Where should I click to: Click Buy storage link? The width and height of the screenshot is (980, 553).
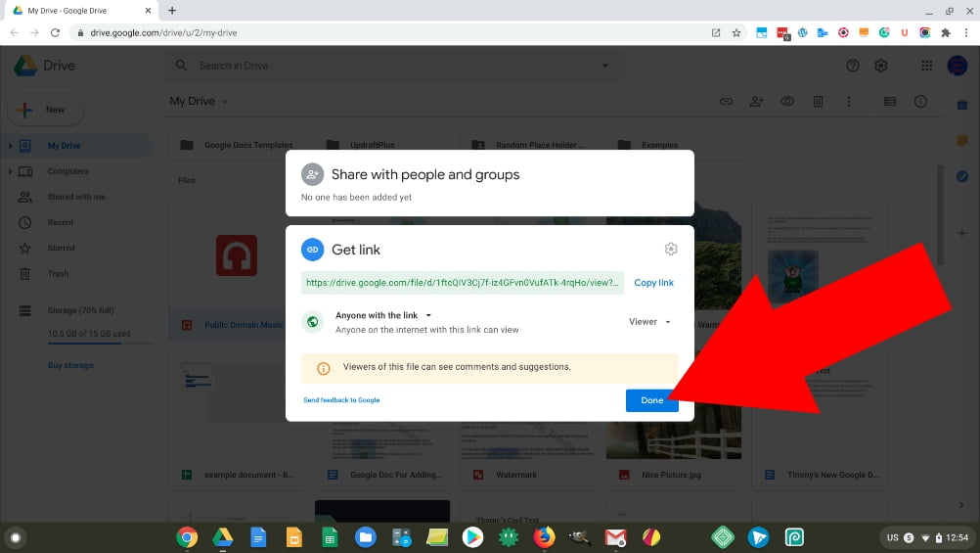click(70, 365)
